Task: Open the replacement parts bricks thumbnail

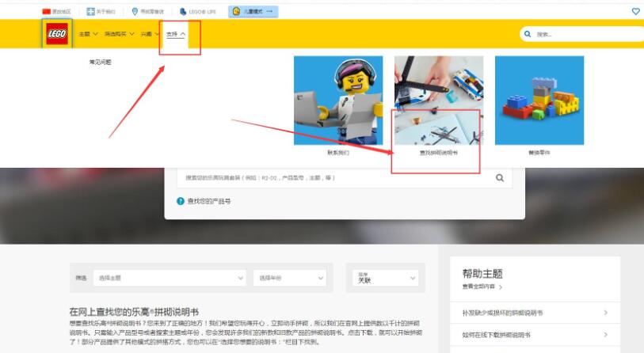Action: pyautogui.click(x=539, y=101)
